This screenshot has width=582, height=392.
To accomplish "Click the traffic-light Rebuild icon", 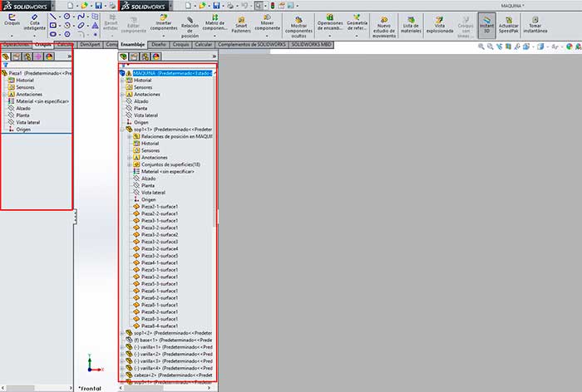I will pyautogui.click(x=273, y=6).
